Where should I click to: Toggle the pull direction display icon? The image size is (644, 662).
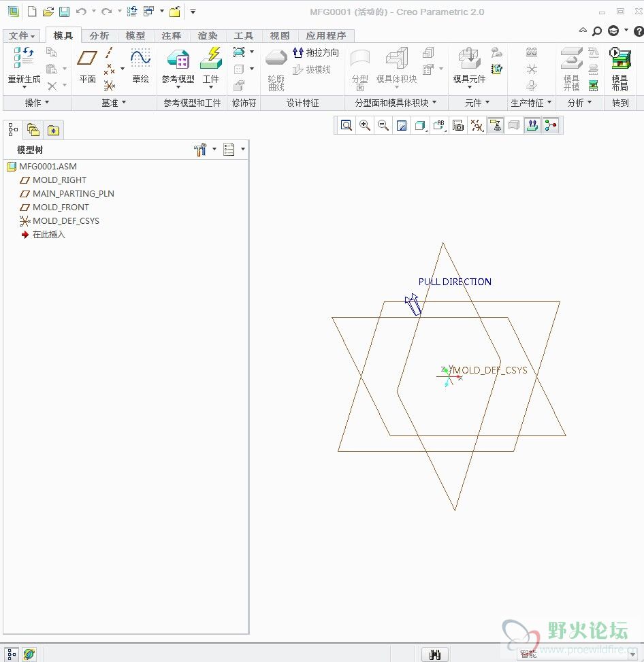(x=532, y=125)
